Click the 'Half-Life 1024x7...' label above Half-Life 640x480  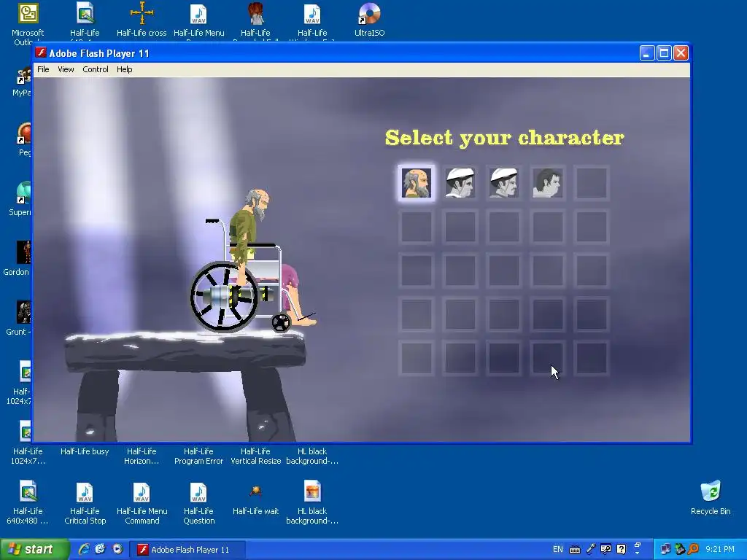[28, 456]
